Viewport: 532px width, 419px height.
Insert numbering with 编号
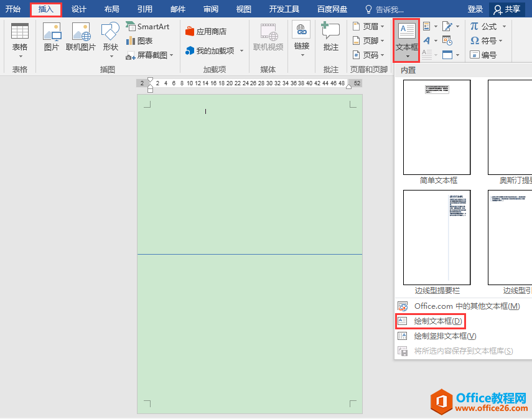(483, 55)
